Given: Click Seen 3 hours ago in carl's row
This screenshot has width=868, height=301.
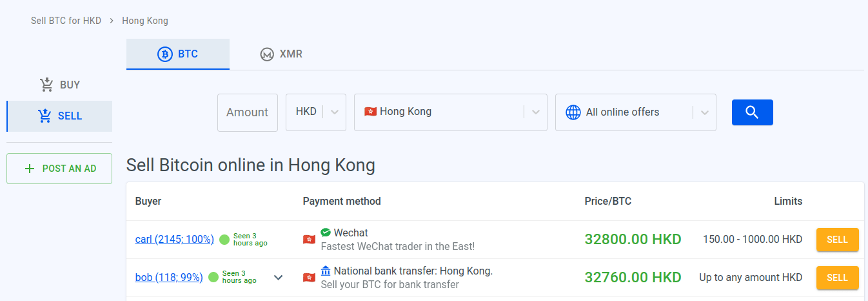Looking at the screenshot, I should click(250, 240).
